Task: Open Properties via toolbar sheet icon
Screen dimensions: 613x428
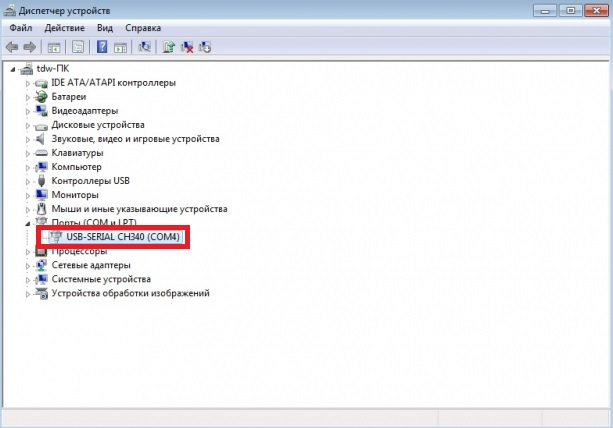Action: pos(78,47)
